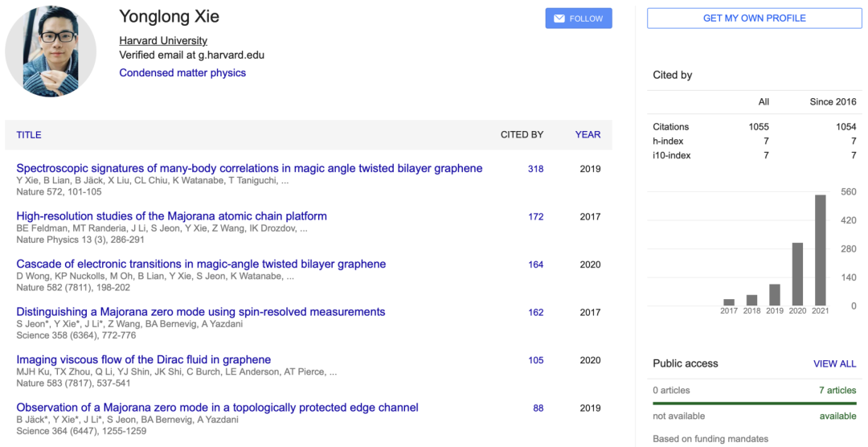This screenshot has height=447, width=868.
Task: Click Yonglong Xie's profile photo
Action: click(51, 51)
